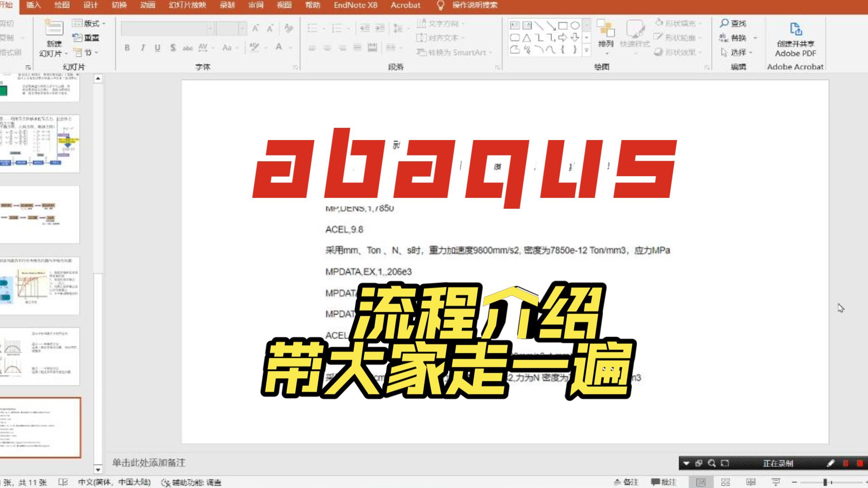Select Center alignment paragraph option
This screenshot has width=868, height=488.
(327, 47)
